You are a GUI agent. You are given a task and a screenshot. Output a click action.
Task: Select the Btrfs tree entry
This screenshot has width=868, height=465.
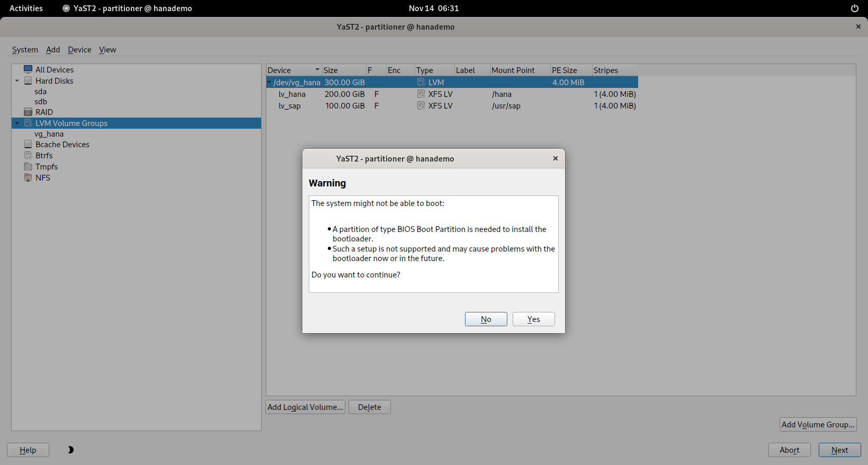pyautogui.click(x=44, y=155)
